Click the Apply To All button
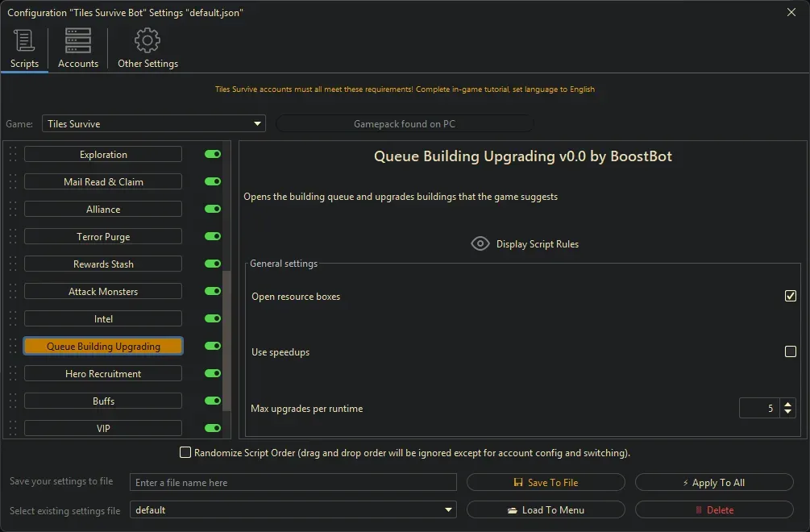This screenshot has width=810, height=532. click(714, 483)
